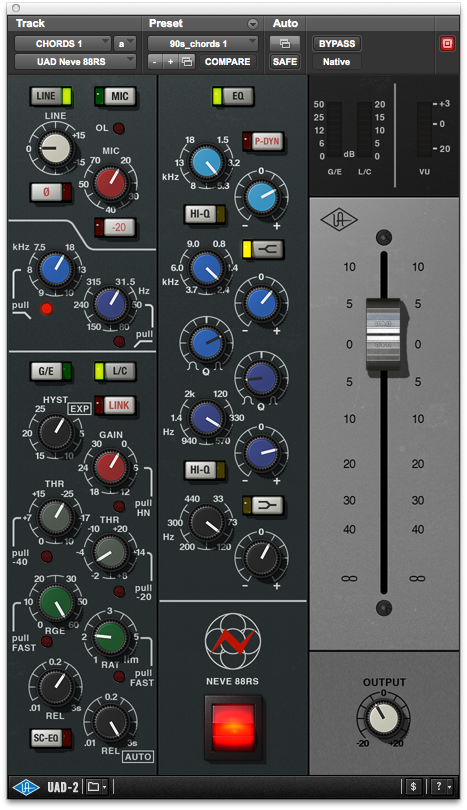Toggle the low band HI-Q switch
The image size is (467, 810).
coord(205,470)
